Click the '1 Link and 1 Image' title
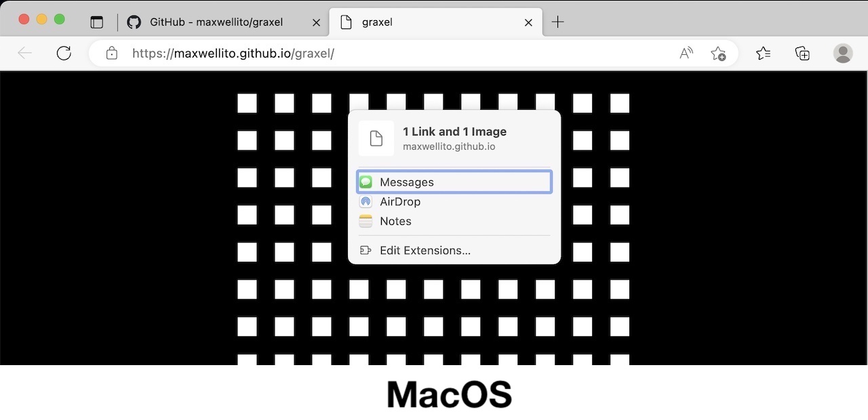868x420 pixels. click(454, 131)
